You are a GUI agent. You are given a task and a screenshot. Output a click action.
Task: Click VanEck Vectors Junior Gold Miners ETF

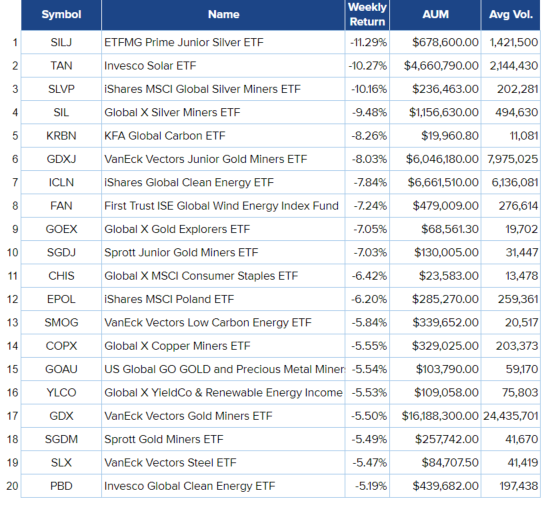[206, 159]
